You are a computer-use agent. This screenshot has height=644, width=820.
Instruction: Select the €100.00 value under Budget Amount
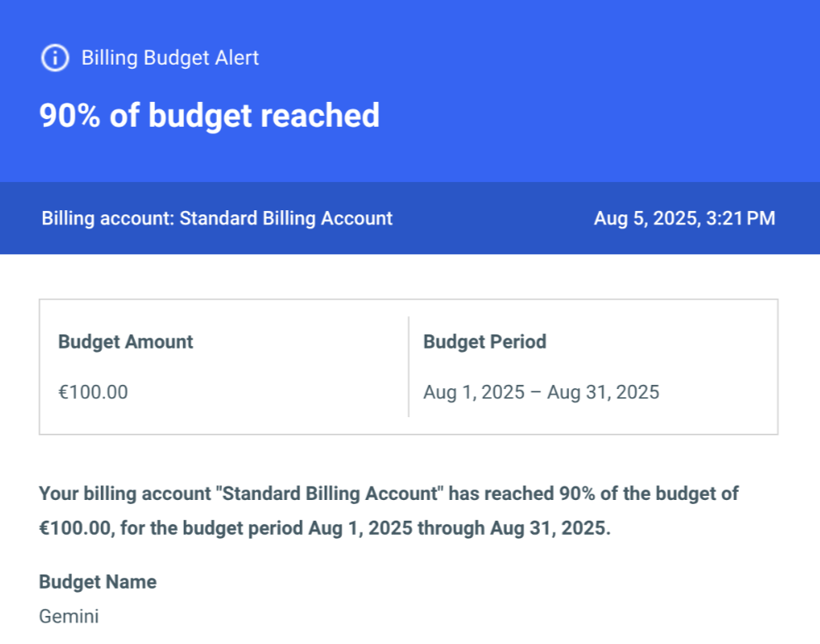(x=93, y=392)
